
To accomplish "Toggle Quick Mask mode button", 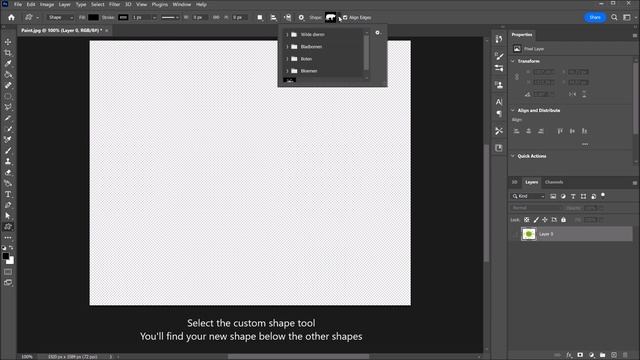I will [x=8, y=272].
